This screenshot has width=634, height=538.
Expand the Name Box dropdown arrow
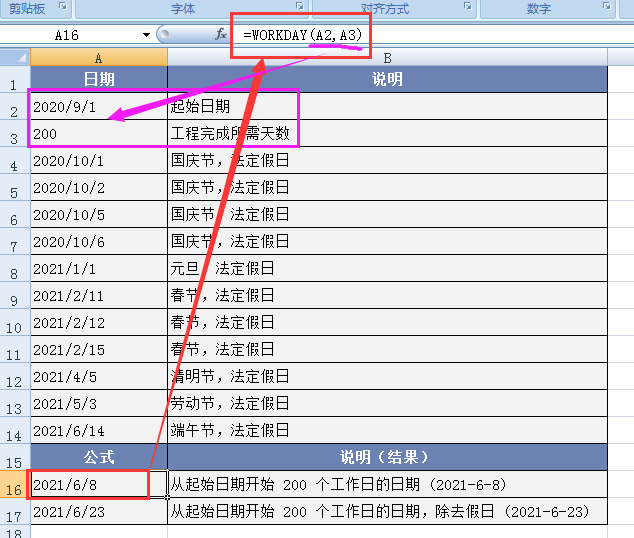146,35
